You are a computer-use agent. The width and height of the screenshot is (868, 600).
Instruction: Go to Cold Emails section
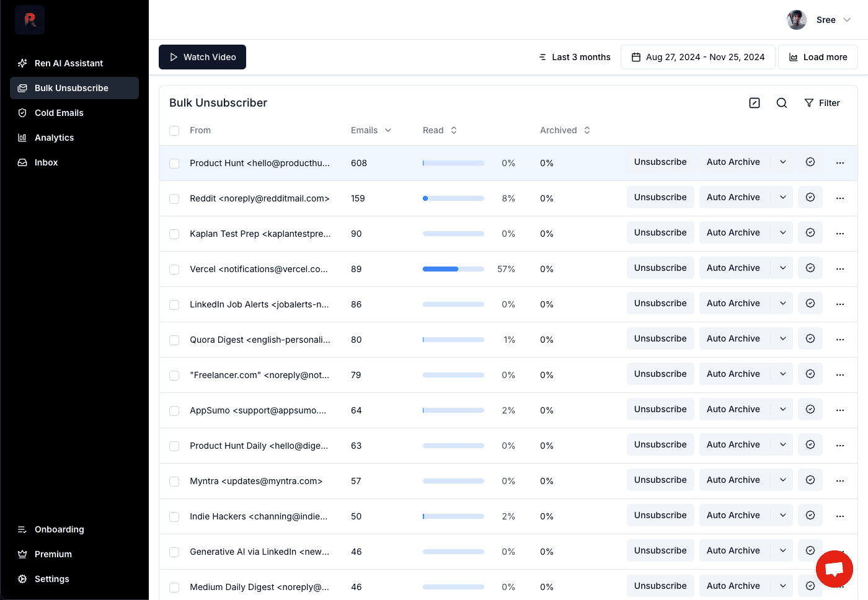pyautogui.click(x=74, y=113)
